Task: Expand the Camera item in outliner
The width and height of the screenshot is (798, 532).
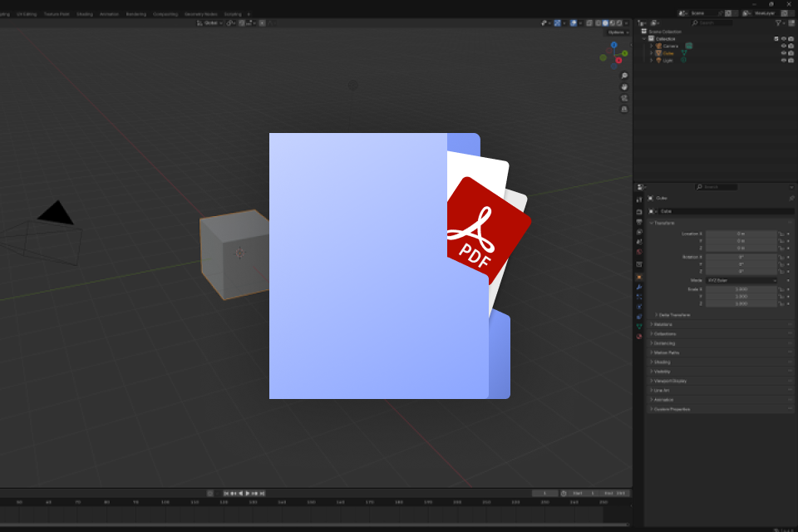Action: click(652, 46)
